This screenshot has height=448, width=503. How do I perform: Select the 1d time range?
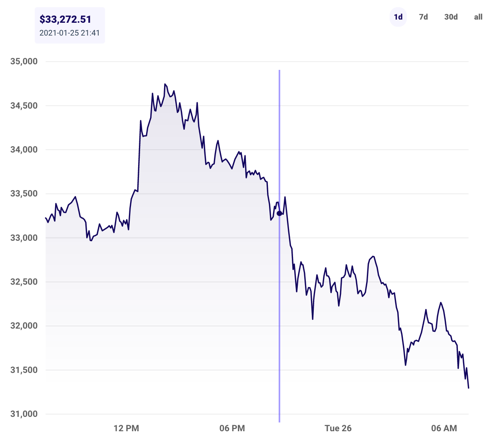pyautogui.click(x=398, y=17)
